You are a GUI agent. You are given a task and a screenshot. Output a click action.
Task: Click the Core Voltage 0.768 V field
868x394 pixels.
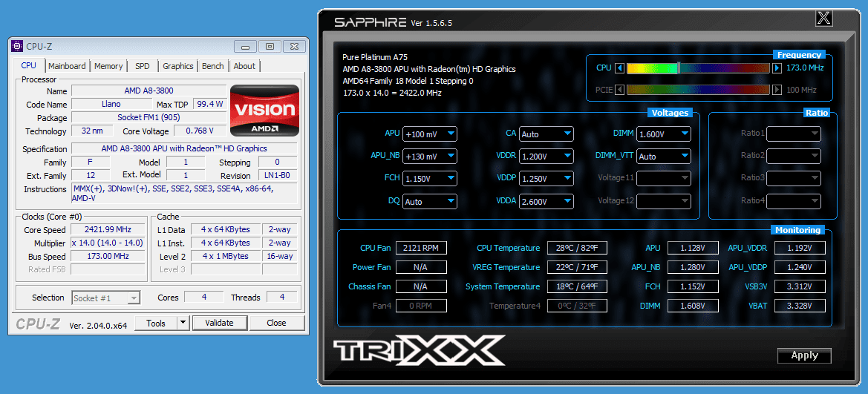pyautogui.click(x=201, y=131)
